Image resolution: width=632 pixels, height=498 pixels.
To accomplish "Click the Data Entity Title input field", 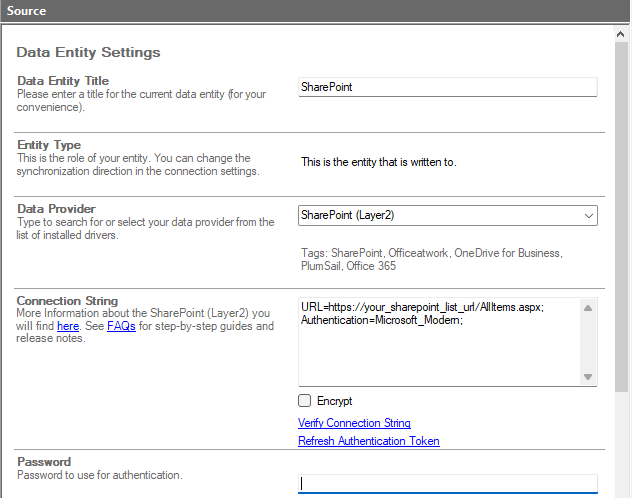I will click(x=447, y=87).
